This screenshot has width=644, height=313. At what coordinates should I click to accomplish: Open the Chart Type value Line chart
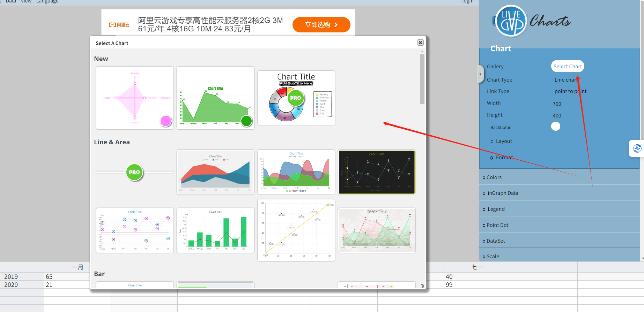tap(566, 79)
